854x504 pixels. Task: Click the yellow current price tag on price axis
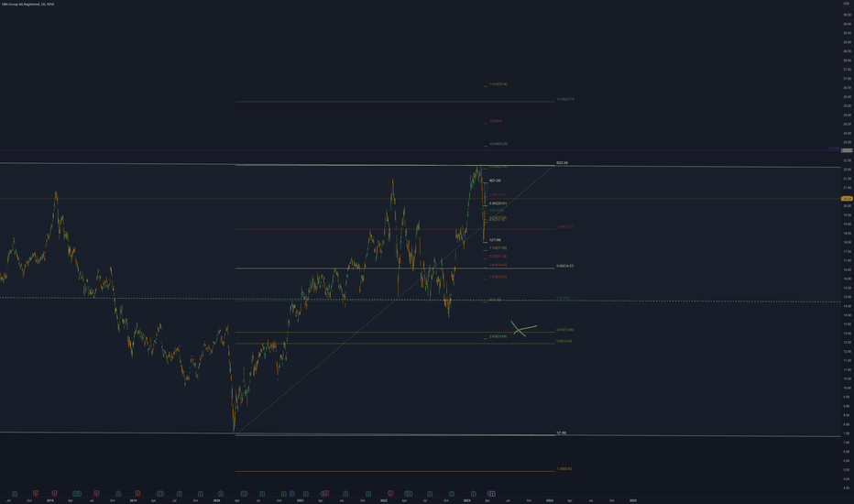847,198
